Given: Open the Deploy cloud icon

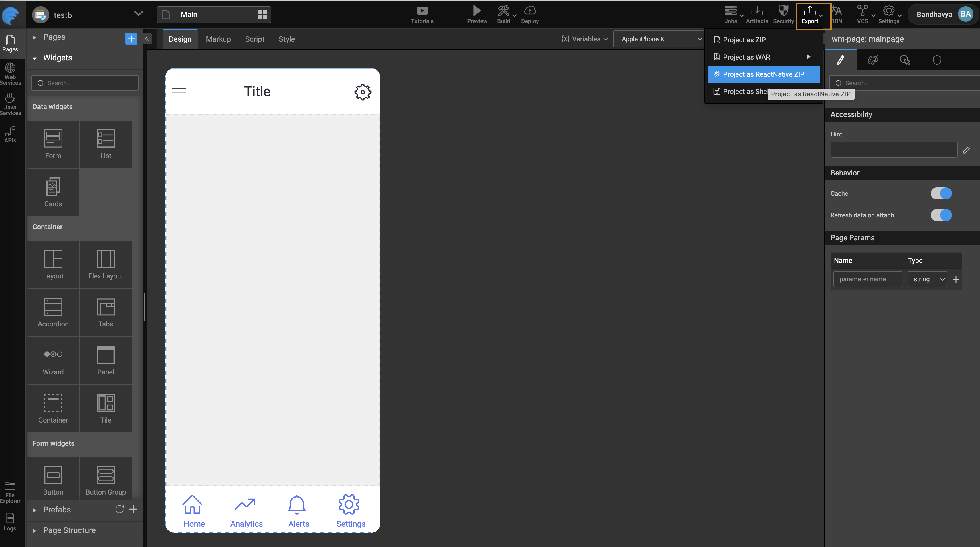Looking at the screenshot, I should point(529,11).
